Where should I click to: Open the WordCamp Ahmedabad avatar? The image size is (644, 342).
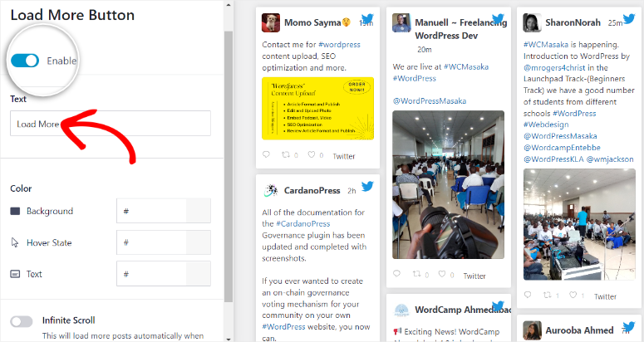click(401, 310)
